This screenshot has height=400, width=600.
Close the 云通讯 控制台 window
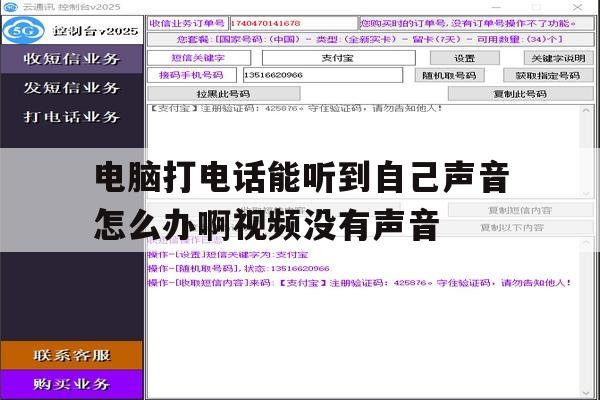click(577, 7)
